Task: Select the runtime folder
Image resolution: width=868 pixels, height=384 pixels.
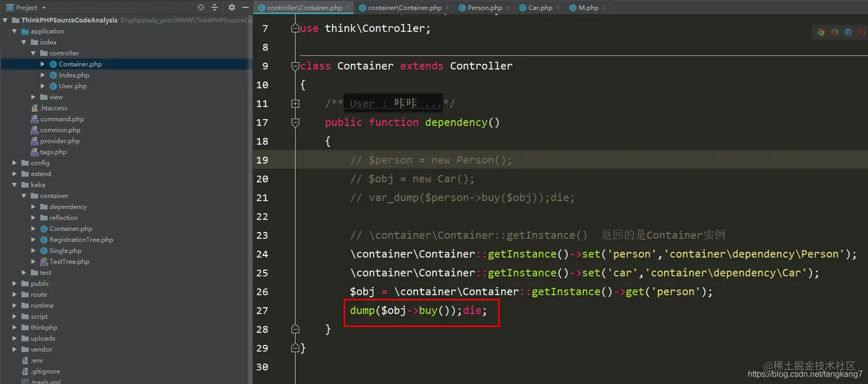Action: point(42,305)
